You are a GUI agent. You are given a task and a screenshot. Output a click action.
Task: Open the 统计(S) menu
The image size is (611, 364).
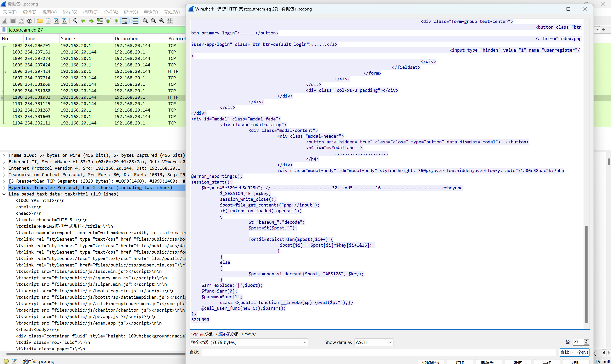[131, 12]
